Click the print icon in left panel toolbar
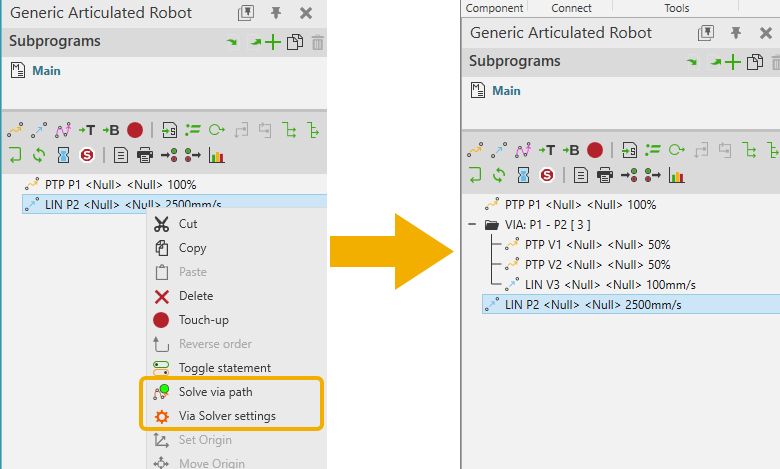This screenshot has width=780, height=469. [x=144, y=155]
